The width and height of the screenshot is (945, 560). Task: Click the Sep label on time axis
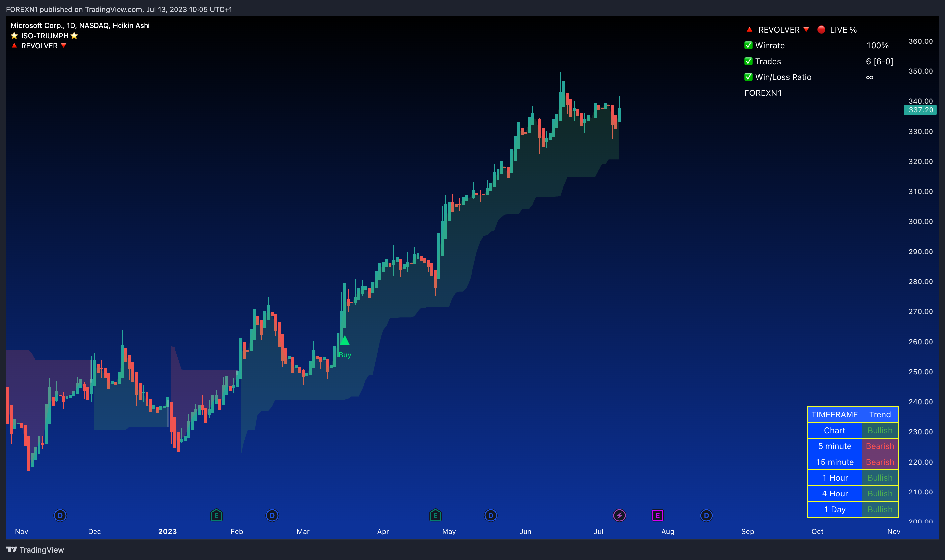[x=748, y=531]
